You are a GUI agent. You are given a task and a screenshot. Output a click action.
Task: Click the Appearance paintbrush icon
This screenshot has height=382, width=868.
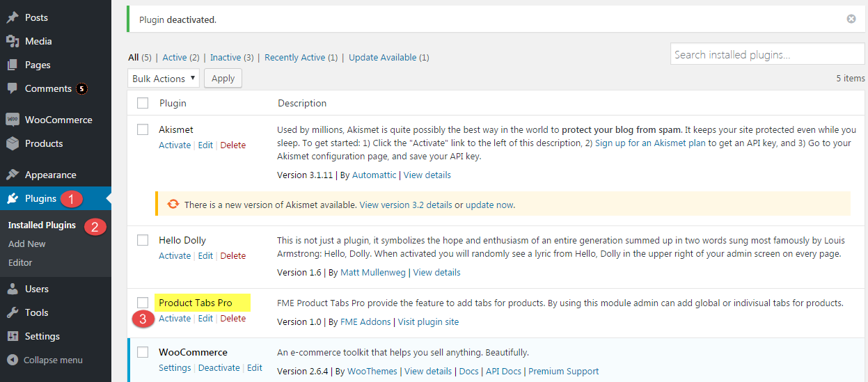coord(13,175)
